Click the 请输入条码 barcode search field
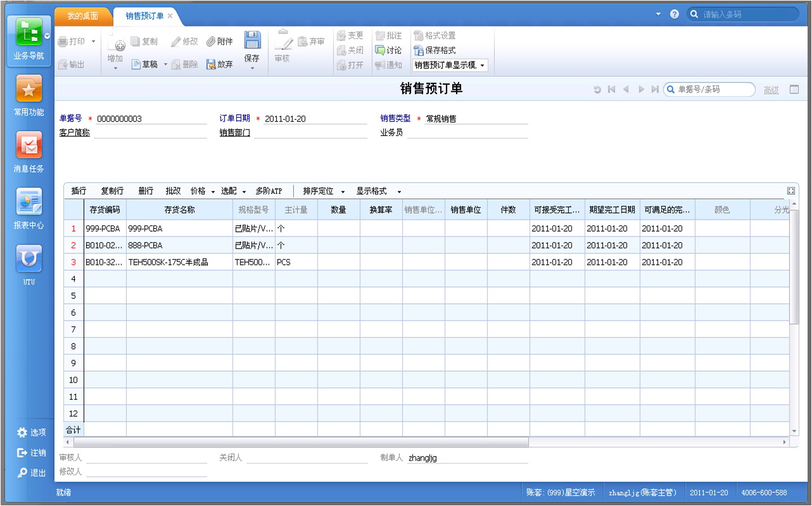Screen dimensions: 812x506 click(743, 14)
